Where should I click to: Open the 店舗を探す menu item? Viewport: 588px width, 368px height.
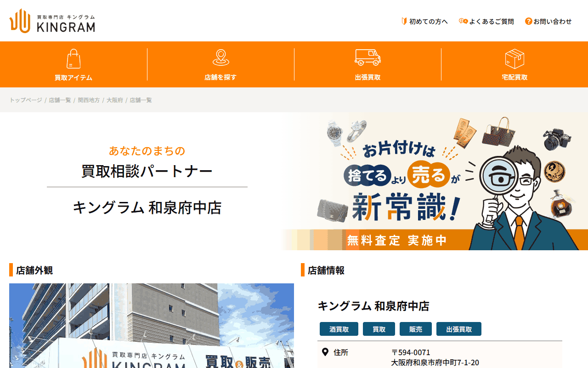(x=220, y=64)
